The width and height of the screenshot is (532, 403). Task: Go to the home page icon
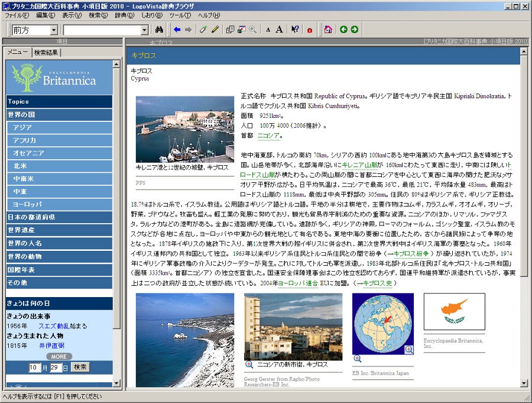328,30
